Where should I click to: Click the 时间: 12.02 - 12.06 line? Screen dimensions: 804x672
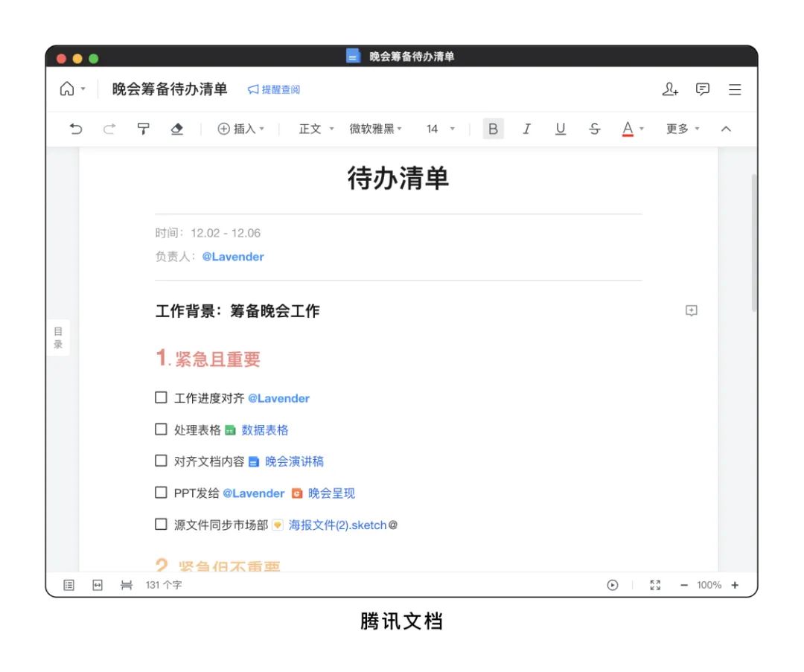point(208,233)
